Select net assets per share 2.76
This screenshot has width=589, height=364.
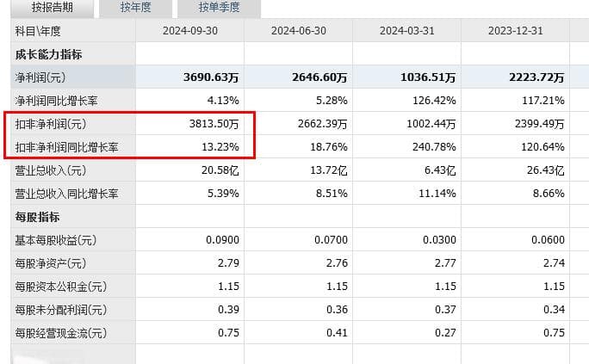337,263
